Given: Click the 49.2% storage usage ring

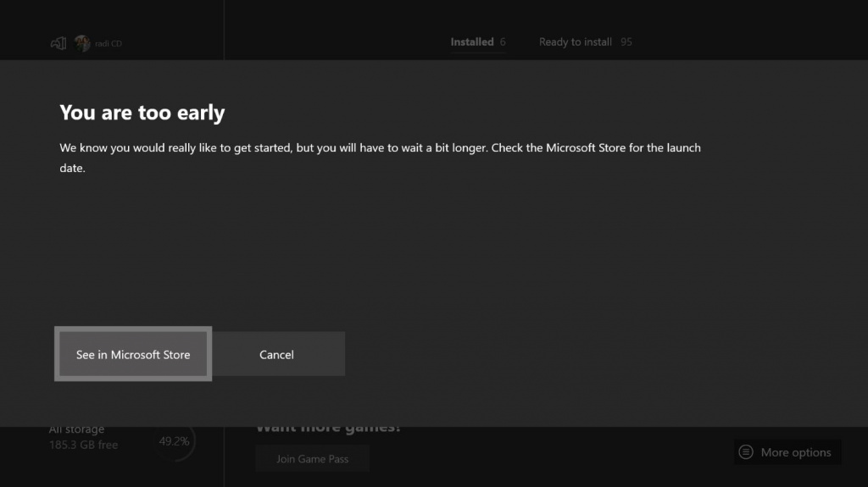Looking at the screenshot, I should coord(175,441).
